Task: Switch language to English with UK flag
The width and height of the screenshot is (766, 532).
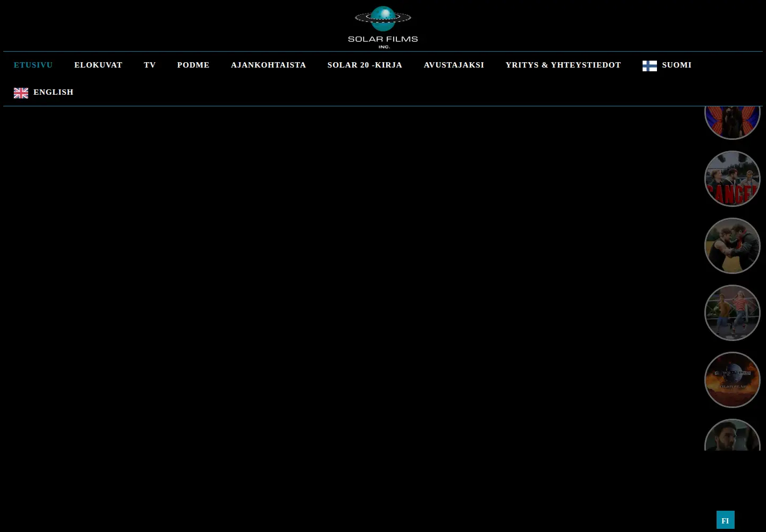Action: coord(44,93)
